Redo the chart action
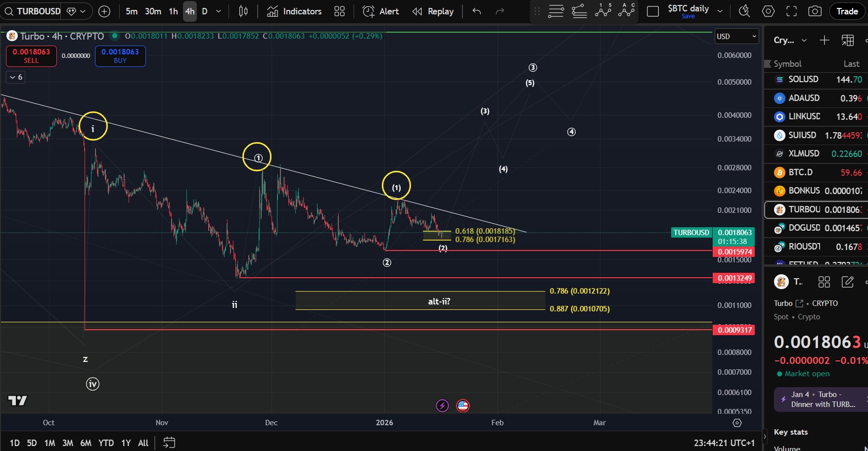868x451 pixels. coord(500,11)
